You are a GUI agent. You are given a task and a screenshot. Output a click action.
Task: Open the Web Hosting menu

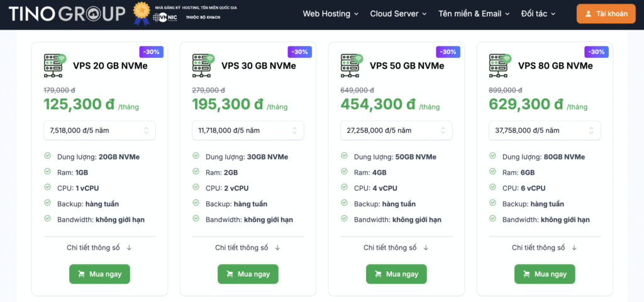pos(331,14)
